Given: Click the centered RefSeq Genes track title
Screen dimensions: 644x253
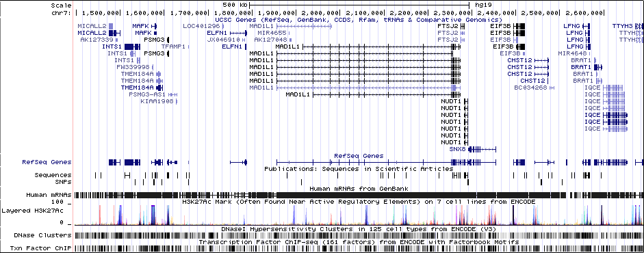Looking at the screenshot, I should tap(359, 156).
